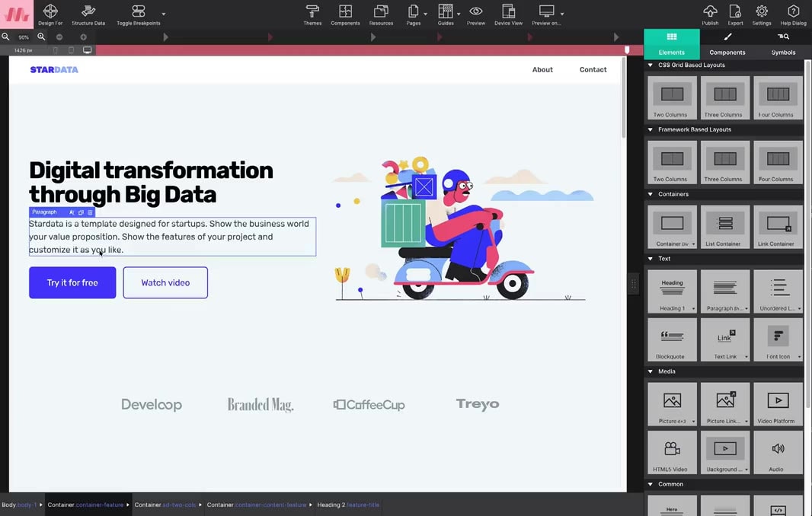Collapse the CSS Grid Based Layouts section
This screenshot has height=516, width=812.
[x=651, y=65]
